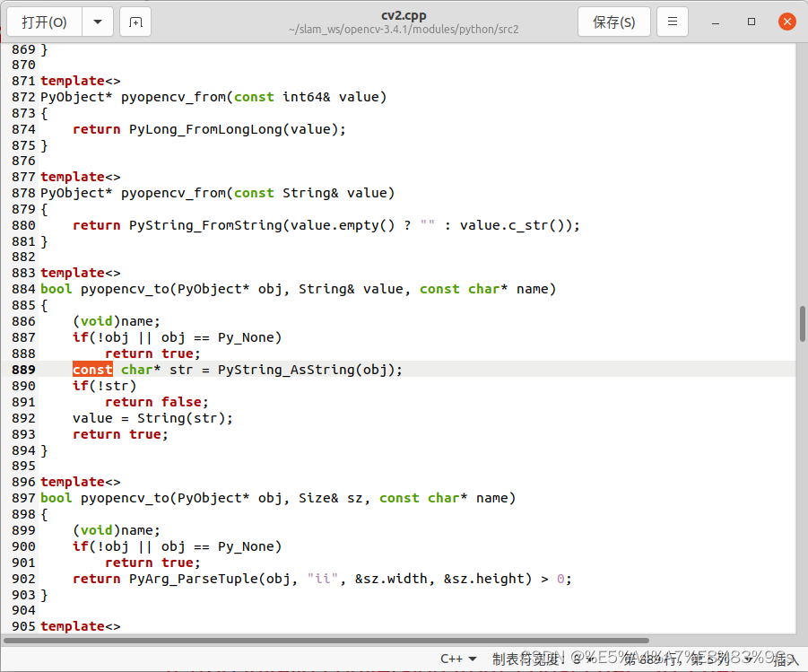Image resolution: width=808 pixels, height=672 pixels.
Task: Click the file path under cv2.cpp title
Action: click(x=404, y=28)
